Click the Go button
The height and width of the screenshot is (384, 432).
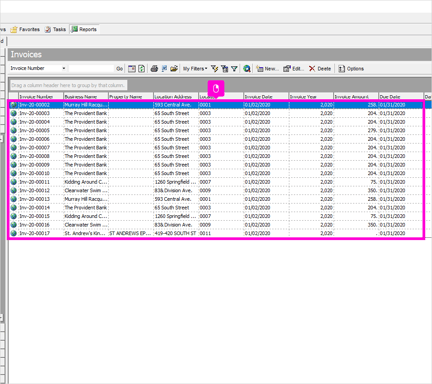119,69
